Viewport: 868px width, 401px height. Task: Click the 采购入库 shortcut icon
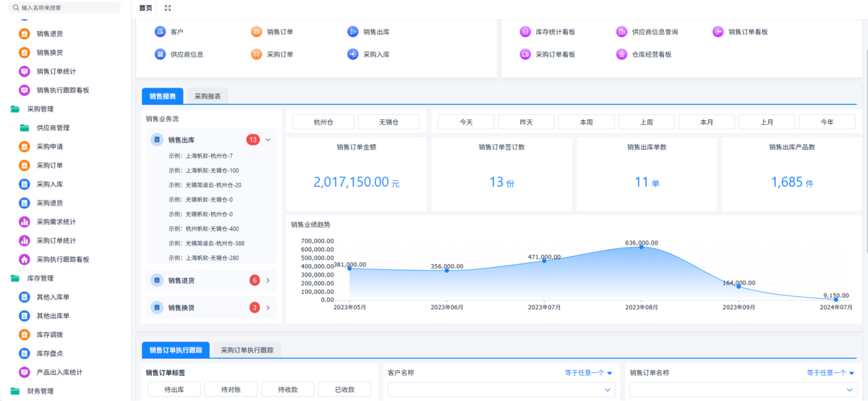(352, 54)
